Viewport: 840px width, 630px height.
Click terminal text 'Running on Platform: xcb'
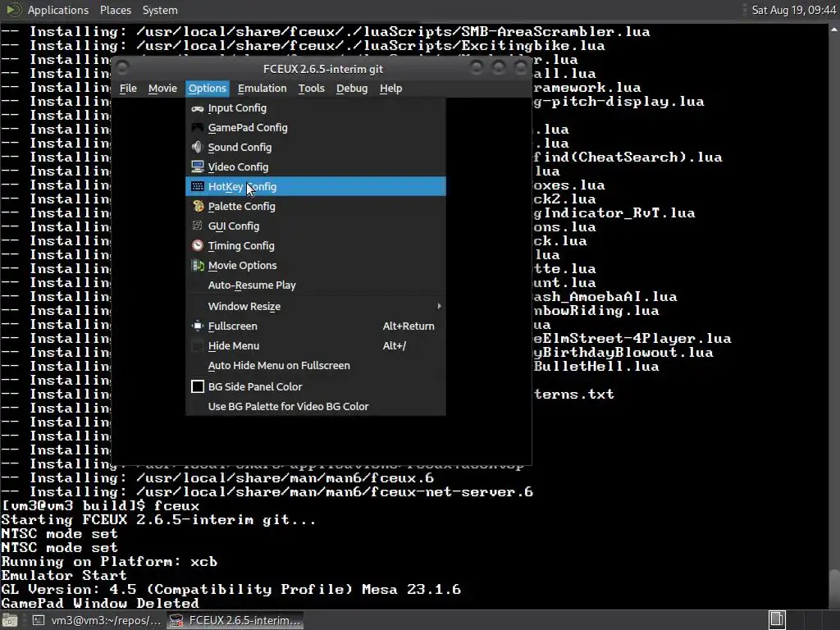109,561
